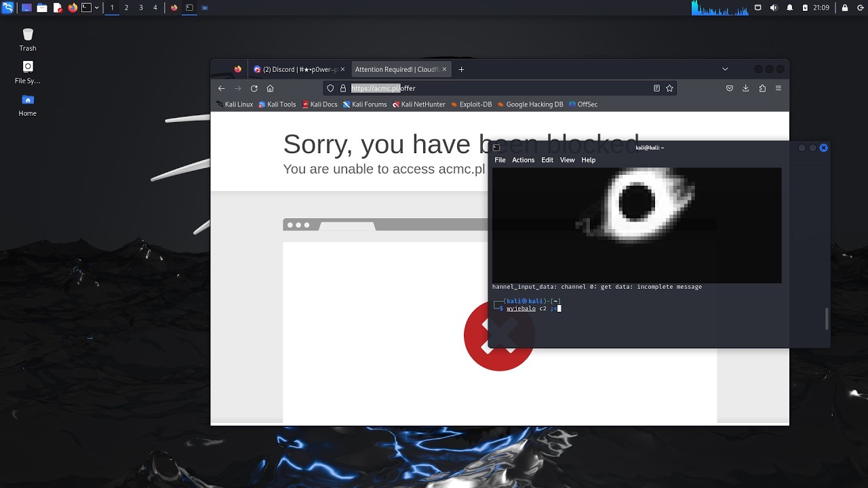Open the Trash desktop icon
868x488 pixels.
click(28, 39)
